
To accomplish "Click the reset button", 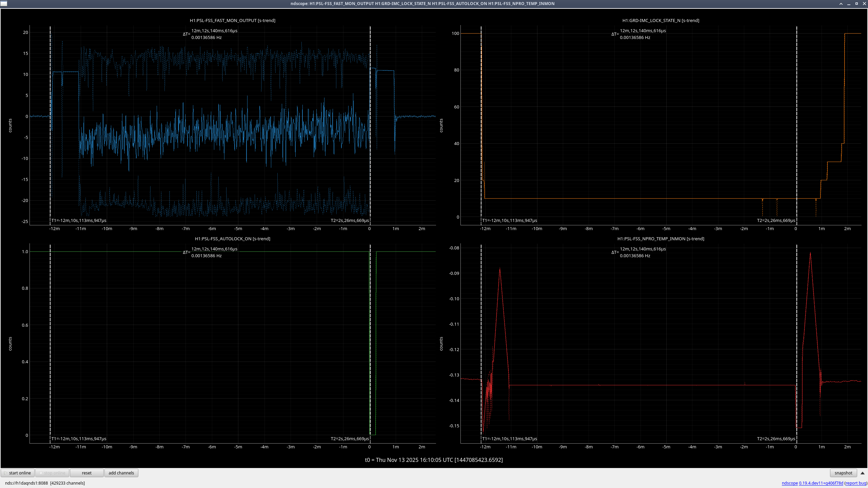I will [86, 473].
